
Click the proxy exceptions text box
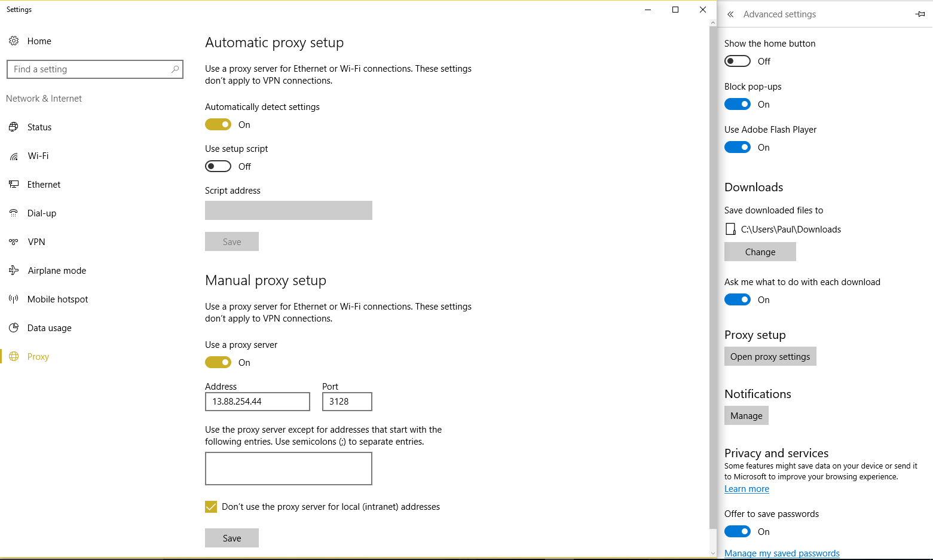289,469
